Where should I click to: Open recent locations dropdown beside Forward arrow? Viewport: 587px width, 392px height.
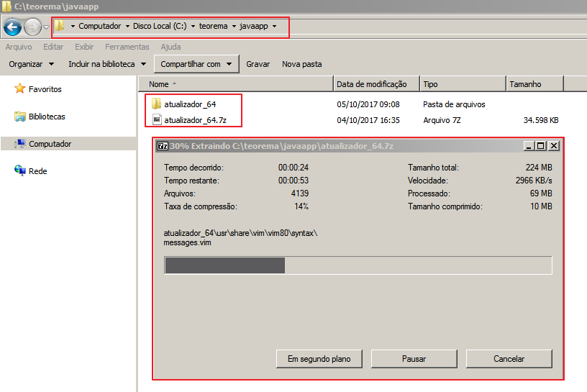click(47, 27)
